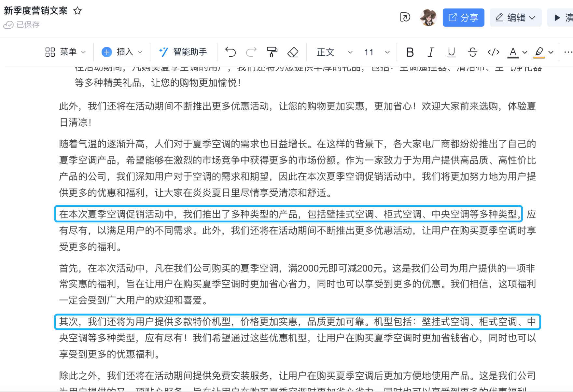Undo the last action
Image resolution: width=573 pixels, height=392 pixels.
[x=230, y=52]
